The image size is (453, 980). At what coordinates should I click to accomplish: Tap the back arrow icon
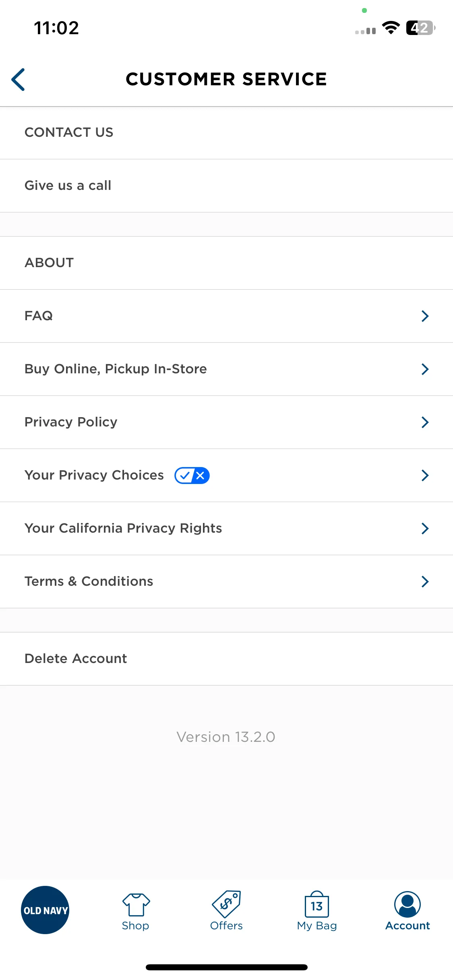18,79
